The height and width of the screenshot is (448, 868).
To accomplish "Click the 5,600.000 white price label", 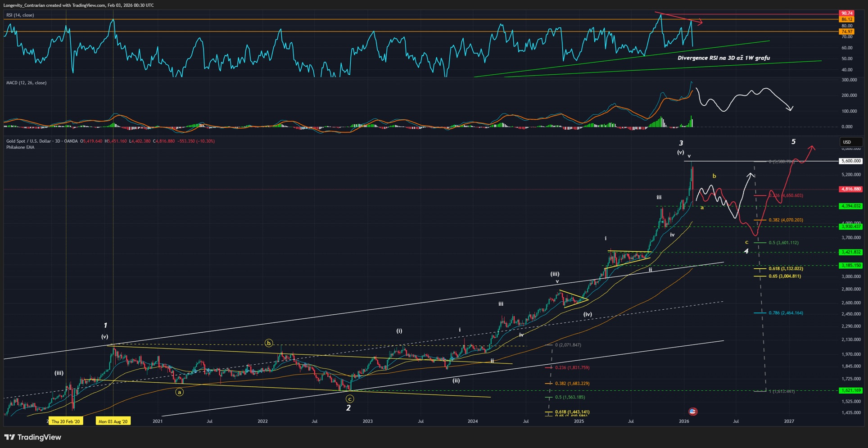I will 850,161.
